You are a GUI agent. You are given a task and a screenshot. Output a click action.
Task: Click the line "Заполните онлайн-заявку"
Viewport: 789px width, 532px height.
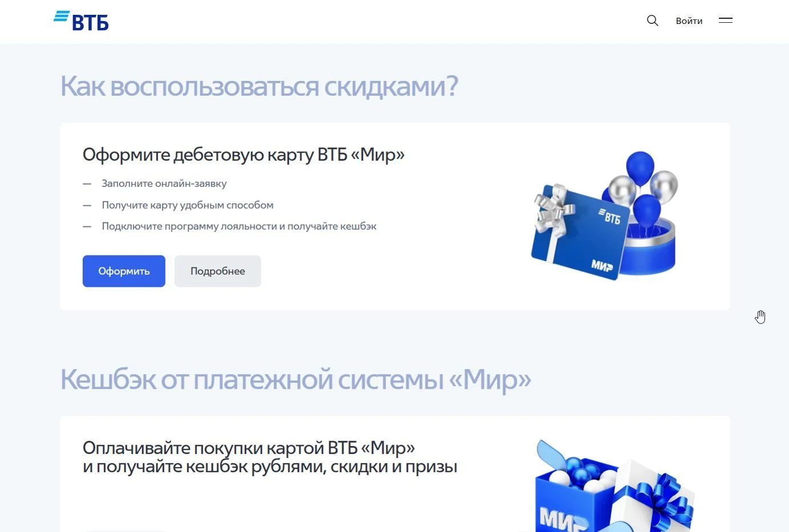[x=164, y=184]
